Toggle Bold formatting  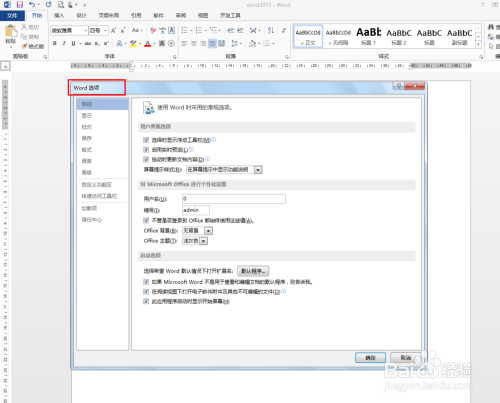(x=55, y=43)
